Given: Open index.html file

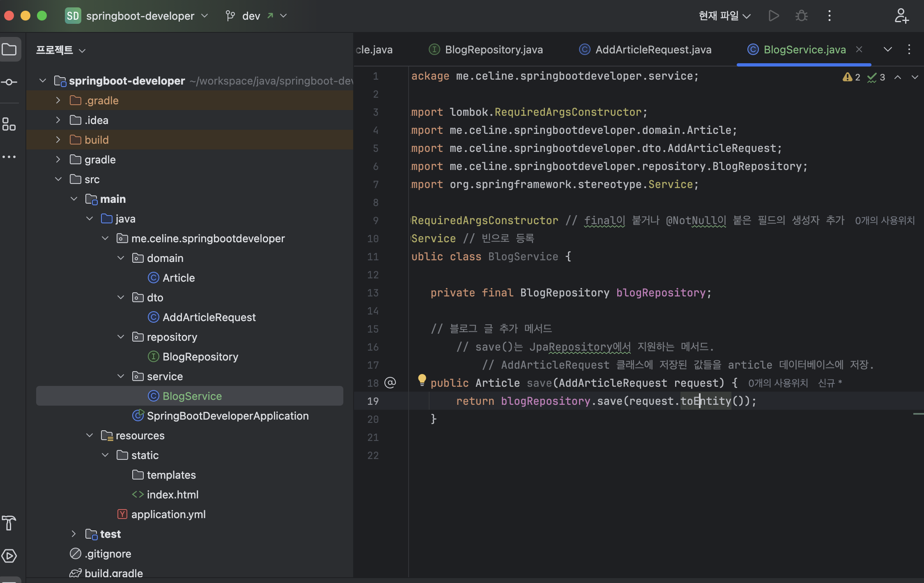Looking at the screenshot, I should (x=165, y=495).
